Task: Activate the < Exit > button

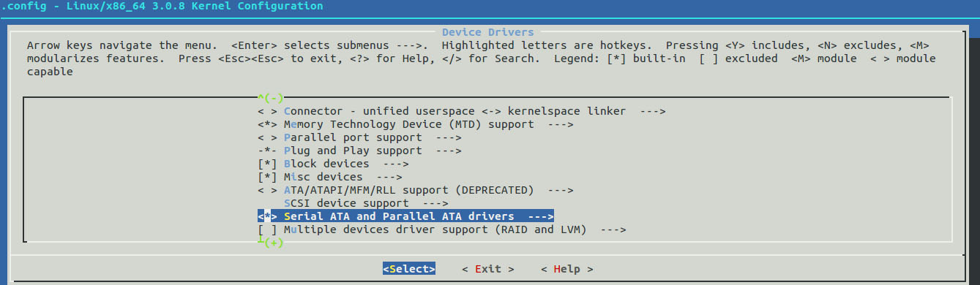Action: click(487, 269)
